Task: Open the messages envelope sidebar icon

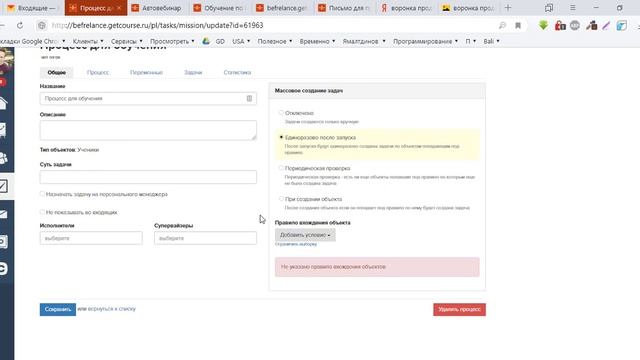Action: pos(4,214)
